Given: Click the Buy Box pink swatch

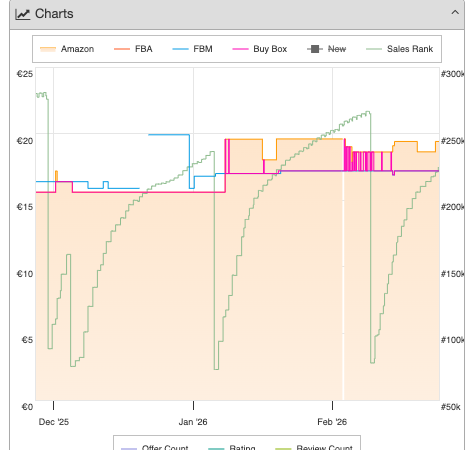Looking at the screenshot, I should pyautogui.click(x=240, y=49).
